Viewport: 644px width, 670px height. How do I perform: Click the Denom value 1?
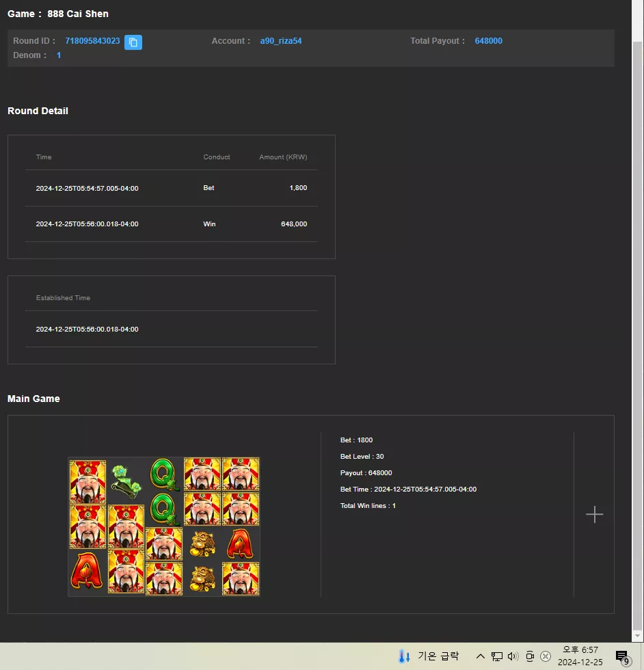(59, 55)
